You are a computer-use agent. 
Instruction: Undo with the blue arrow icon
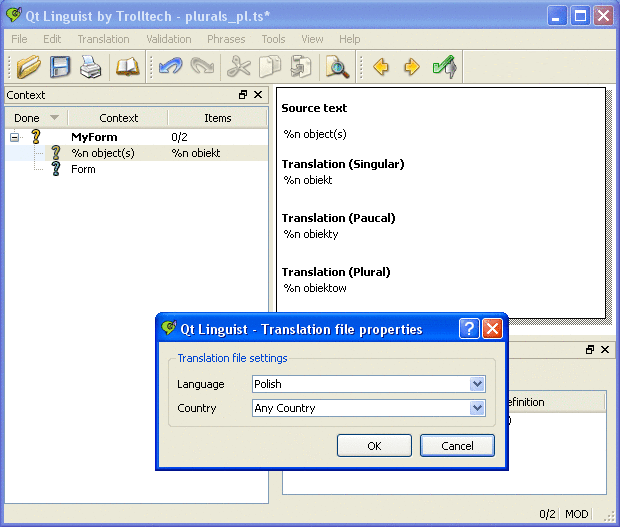pyautogui.click(x=170, y=66)
